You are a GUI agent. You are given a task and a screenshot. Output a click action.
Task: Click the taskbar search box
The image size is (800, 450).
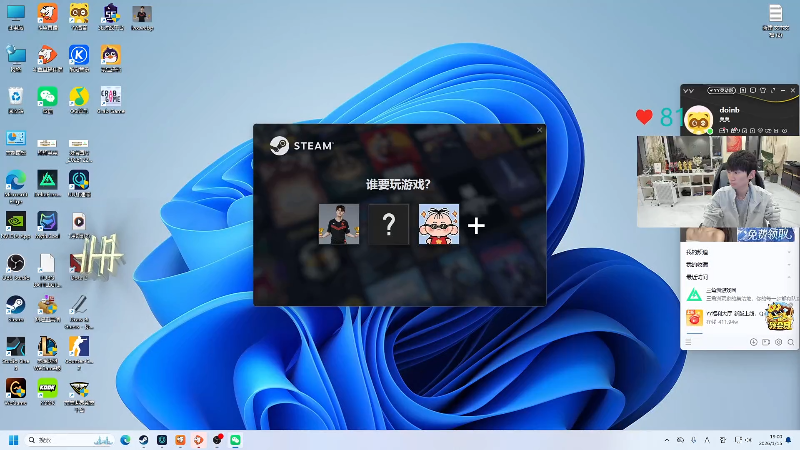[x=69, y=440]
